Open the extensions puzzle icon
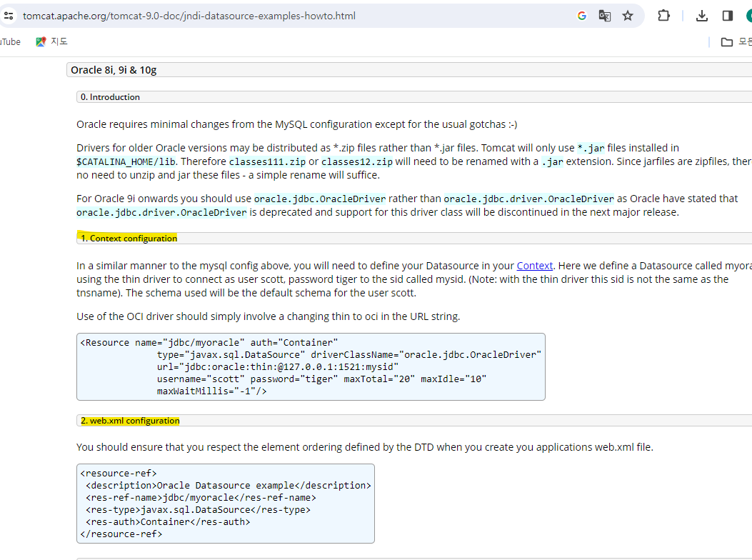752x560 pixels. pyautogui.click(x=663, y=16)
